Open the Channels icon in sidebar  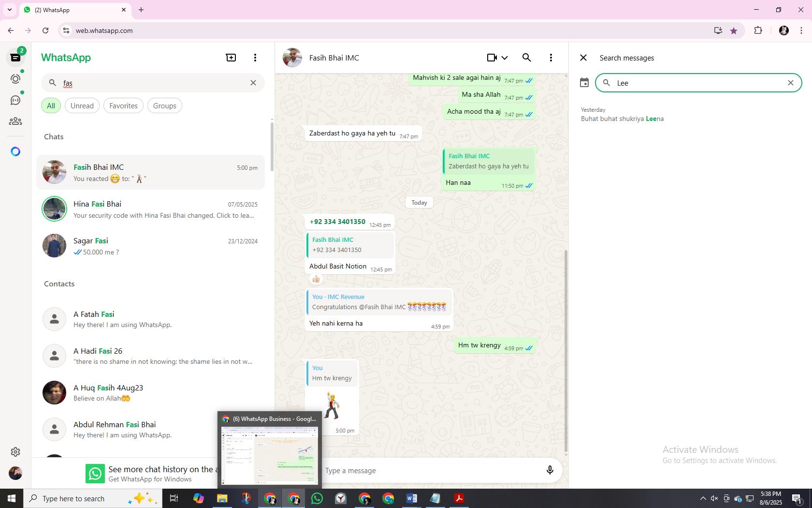coord(15,100)
